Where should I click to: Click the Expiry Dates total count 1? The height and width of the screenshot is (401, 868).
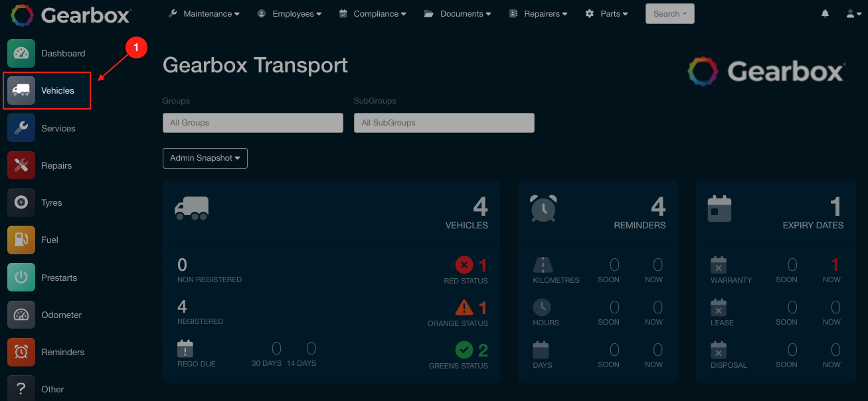(836, 207)
